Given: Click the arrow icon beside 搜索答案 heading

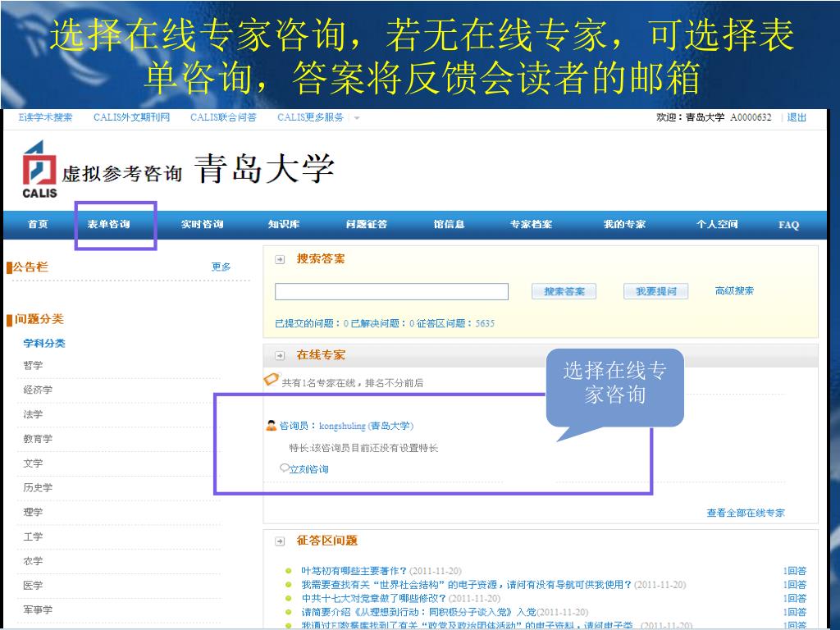Looking at the screenshot, I should (280, 260).
